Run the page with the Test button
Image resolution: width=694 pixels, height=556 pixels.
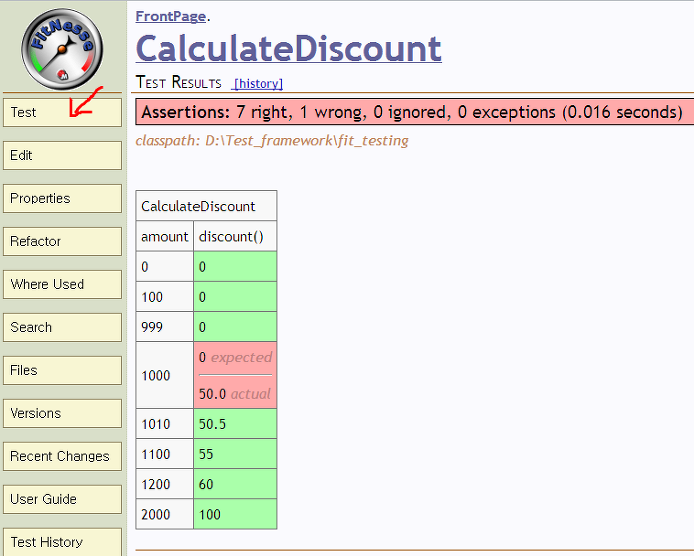(x=62, y=112)
